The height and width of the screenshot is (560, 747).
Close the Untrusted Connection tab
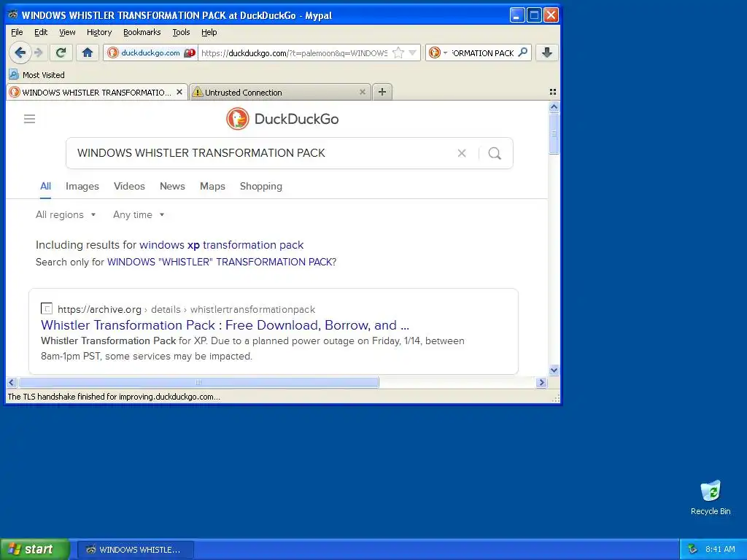pos(362,92)
